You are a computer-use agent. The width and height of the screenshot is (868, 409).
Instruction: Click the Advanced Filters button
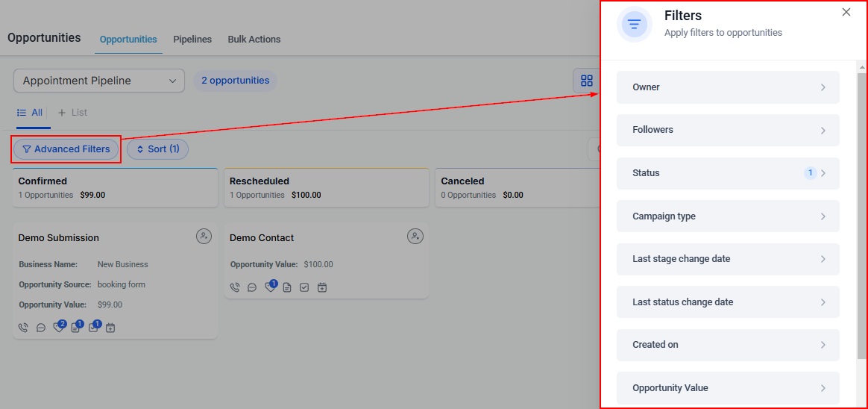point(66,149)
